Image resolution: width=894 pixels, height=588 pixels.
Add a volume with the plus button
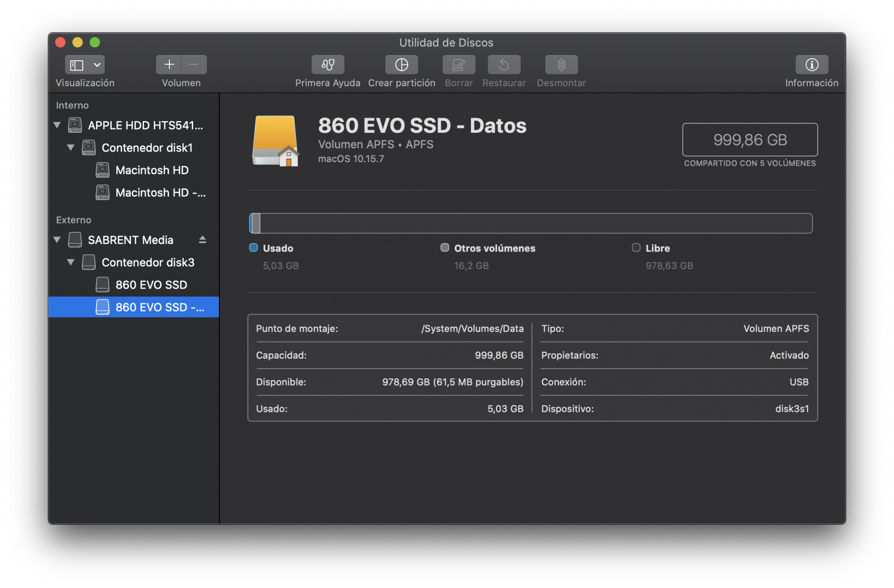tap(169, 65)
